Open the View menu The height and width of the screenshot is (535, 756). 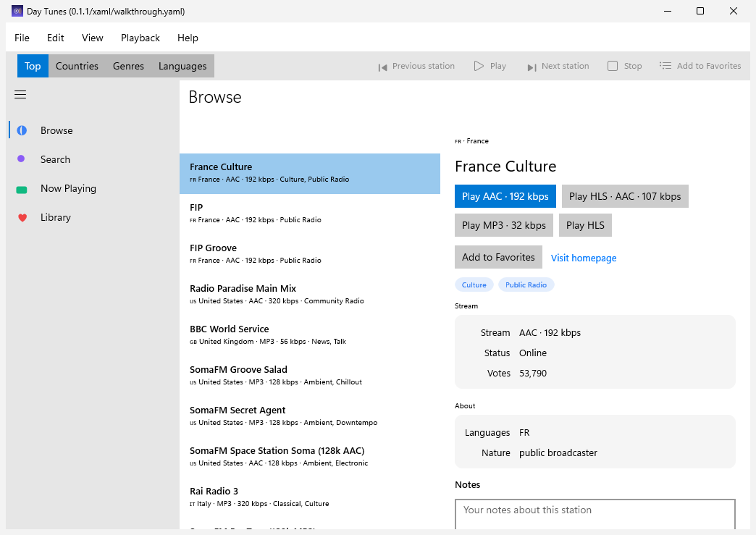coord(93,38)
